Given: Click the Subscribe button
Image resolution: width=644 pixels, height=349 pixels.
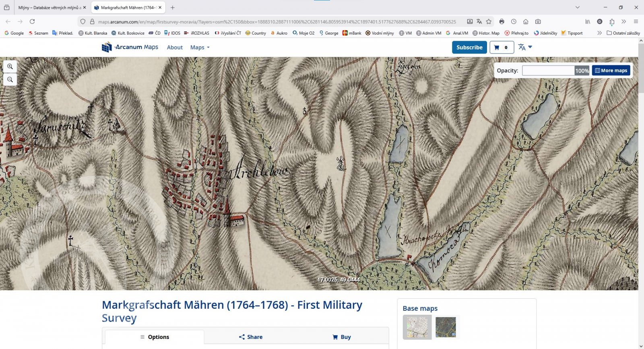Looking at the screenshot, I should (x=469, y=47).
